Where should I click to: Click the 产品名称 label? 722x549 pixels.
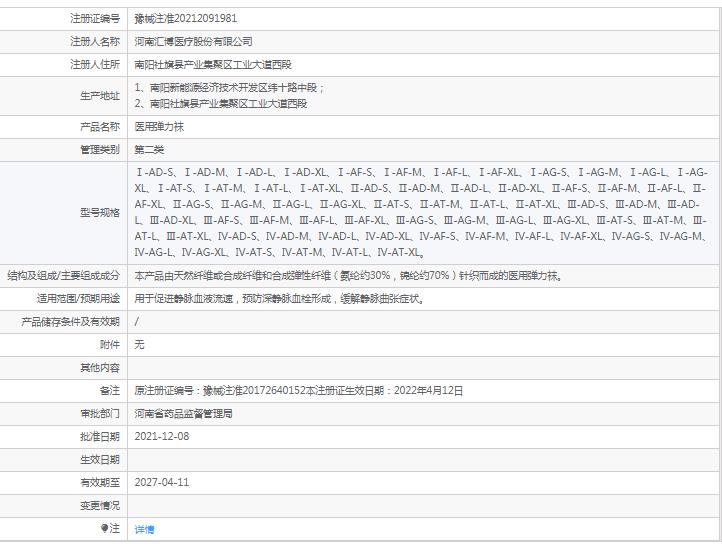coord(100,127)
